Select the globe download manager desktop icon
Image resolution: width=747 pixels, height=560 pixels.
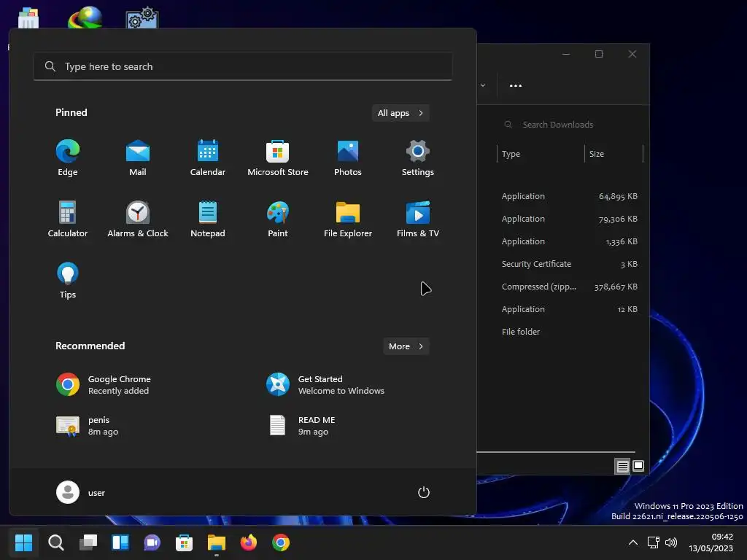[x=85, y=17]
